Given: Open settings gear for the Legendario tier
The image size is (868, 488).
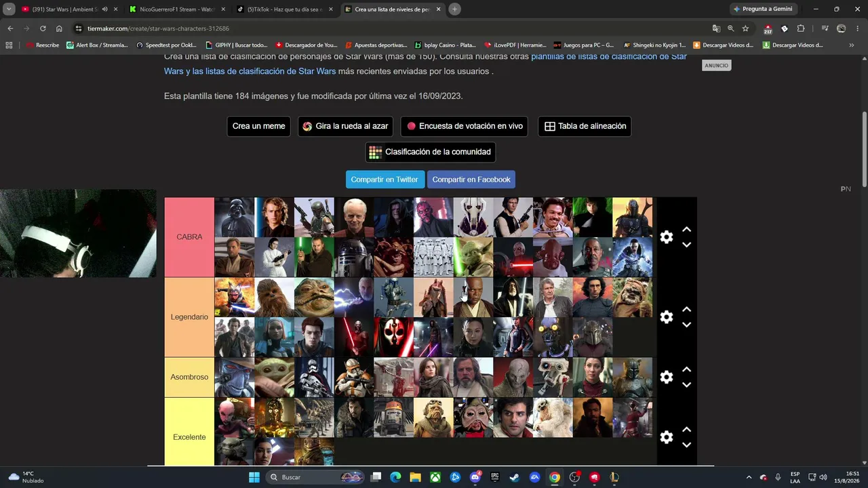Looking at the screenshot, I should (x=667, y=317).
